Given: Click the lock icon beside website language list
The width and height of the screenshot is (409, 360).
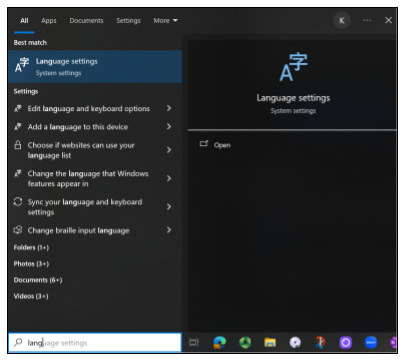Looking at the screenshot, I should pyautogui.click(x=18, y=145).
